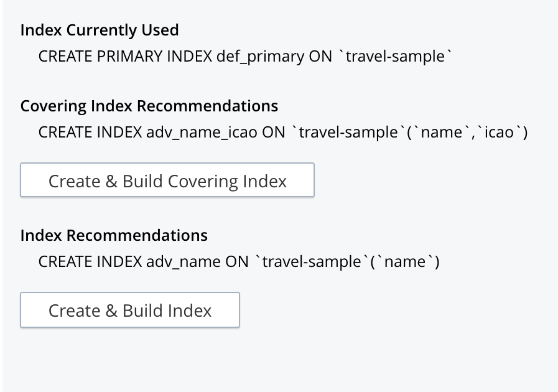Click the ON keyword after adv_name_icao
558x392 pixels.
(x=273, y=132)
